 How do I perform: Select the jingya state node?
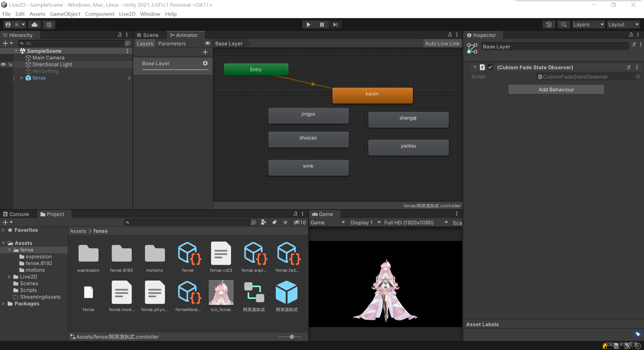click(x=308, y=115)
